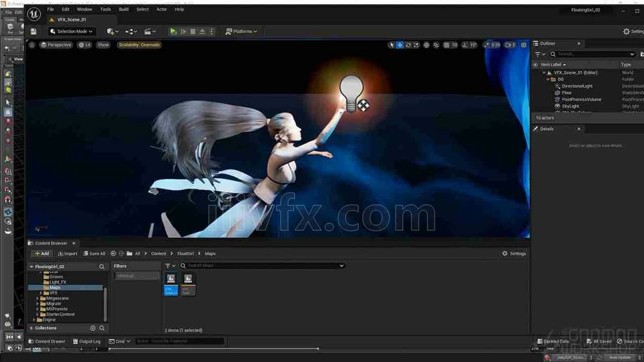This screenshot has height=362, width=644.
Task: Open the viewport Show menu
Action: point(103,45)
